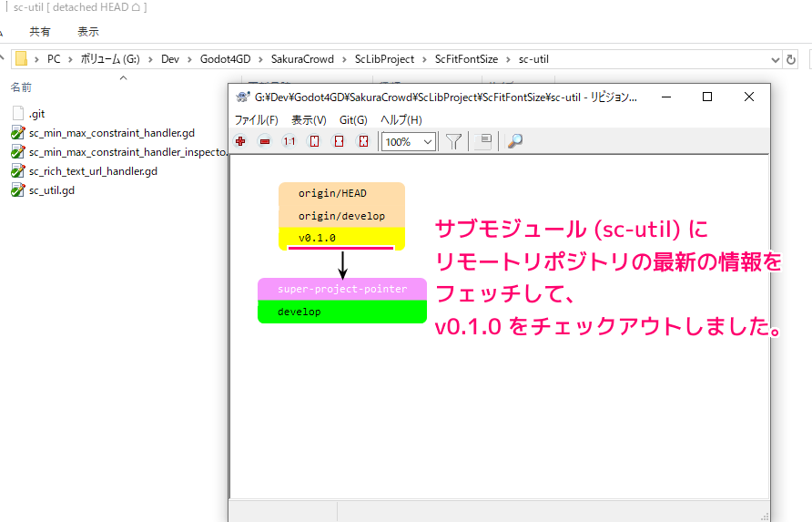Click the fit whole graph icon
812x522 pixels.
tap(363, 141)
